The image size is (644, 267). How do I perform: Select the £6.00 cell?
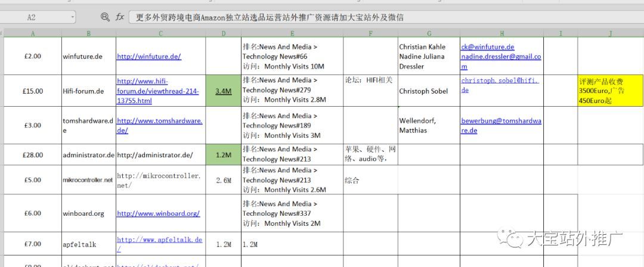(33, 213)
